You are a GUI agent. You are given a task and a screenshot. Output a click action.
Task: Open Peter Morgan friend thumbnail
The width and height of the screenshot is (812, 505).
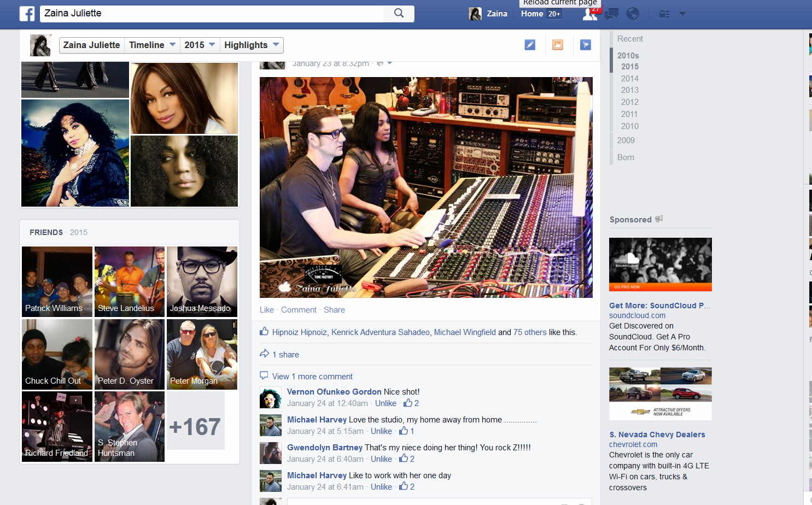tap(202, 354)
